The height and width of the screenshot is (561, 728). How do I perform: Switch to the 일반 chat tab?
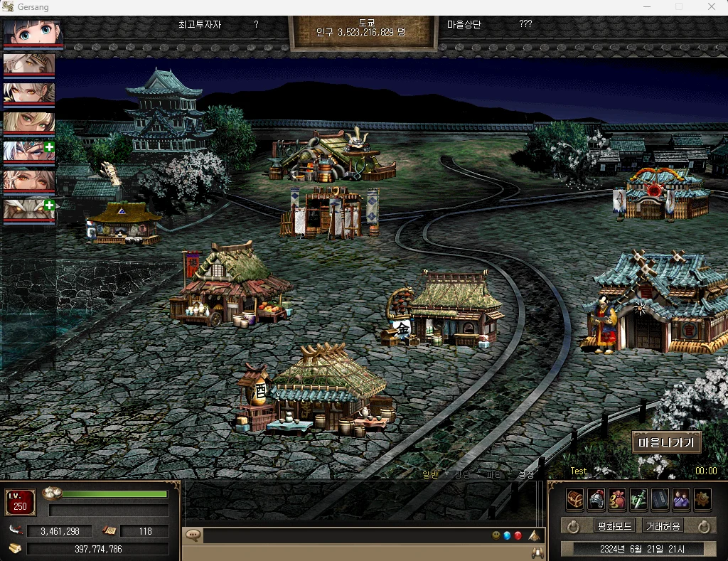pos(430,474)
